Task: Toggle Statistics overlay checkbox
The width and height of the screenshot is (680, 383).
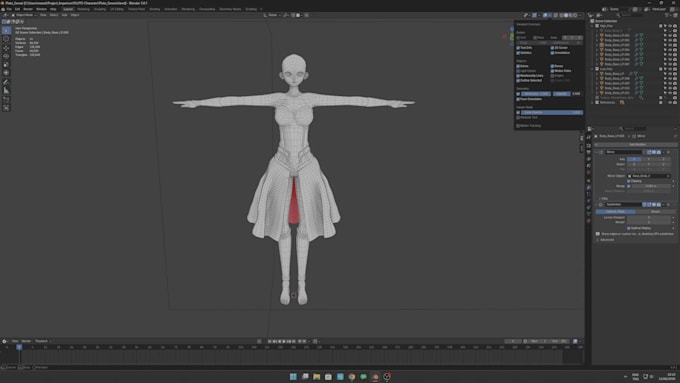Action: point(518,53)
